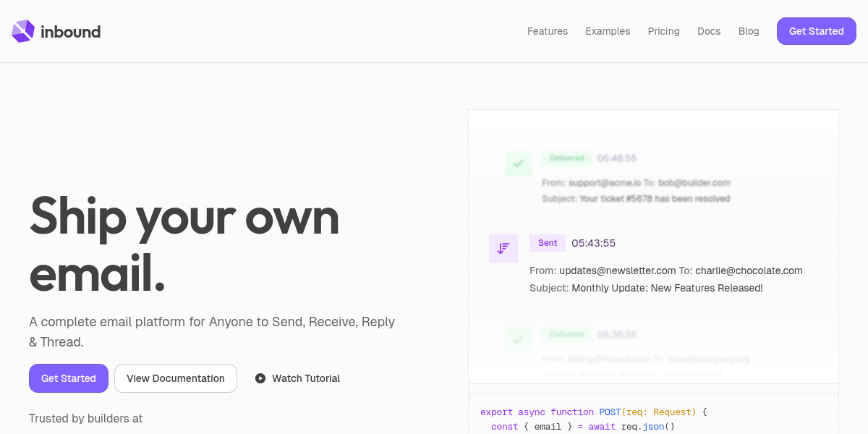
Task: Click the purple inbound logo icon
Action: coord(23,31)
